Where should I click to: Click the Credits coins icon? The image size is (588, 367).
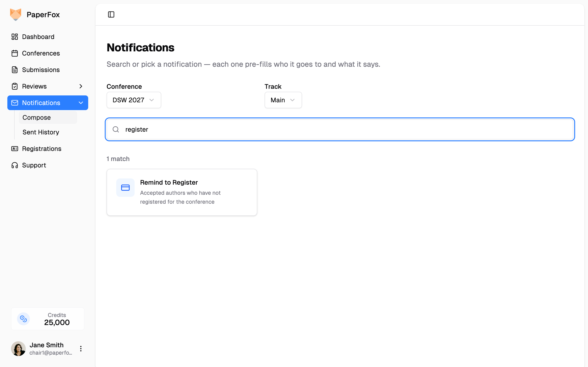(x=23, y=319)
